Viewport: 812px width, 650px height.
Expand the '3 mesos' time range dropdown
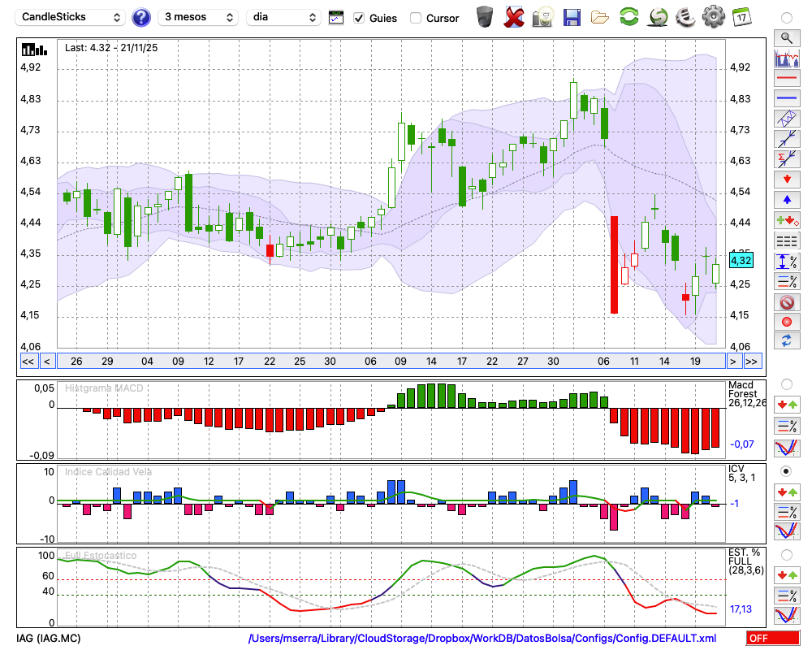click(x=198, y=17)
